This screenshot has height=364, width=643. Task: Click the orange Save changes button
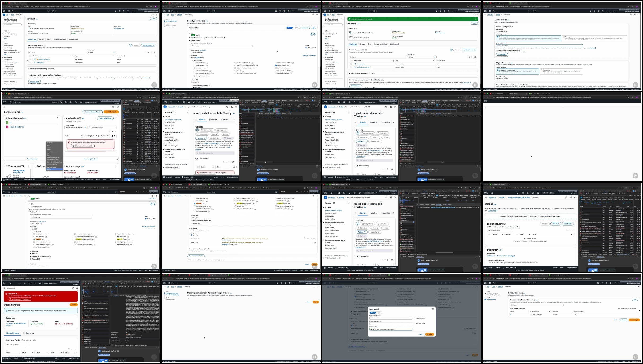pyautogui.click(x=634, y=320)
